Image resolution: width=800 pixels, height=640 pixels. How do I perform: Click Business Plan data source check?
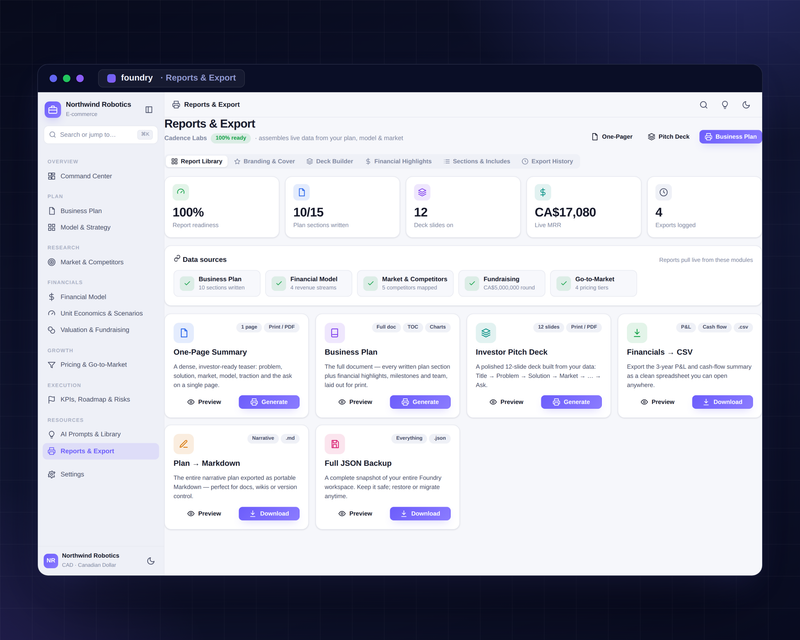coord(187,283)
